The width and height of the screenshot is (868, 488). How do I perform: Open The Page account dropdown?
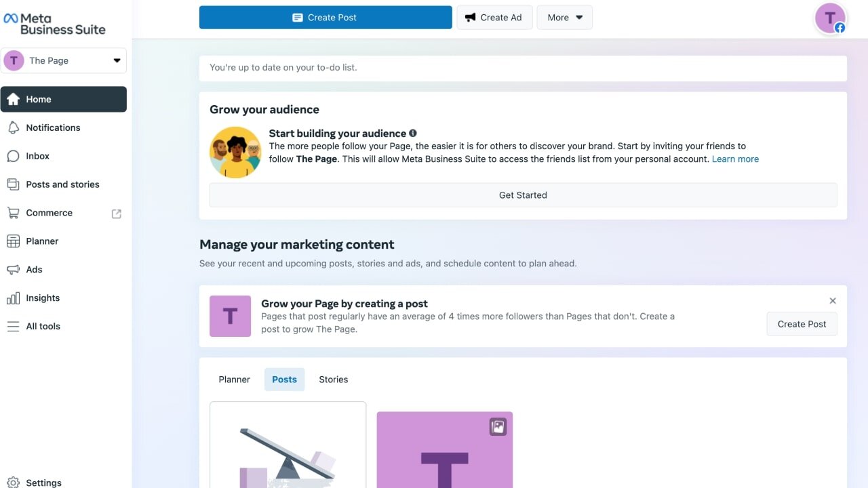coord(64,60)
